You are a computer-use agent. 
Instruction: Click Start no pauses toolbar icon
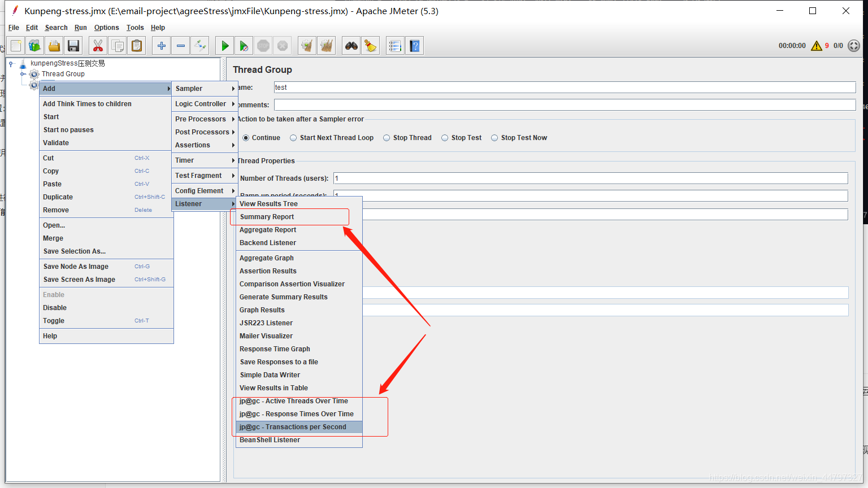pos(244,46)
